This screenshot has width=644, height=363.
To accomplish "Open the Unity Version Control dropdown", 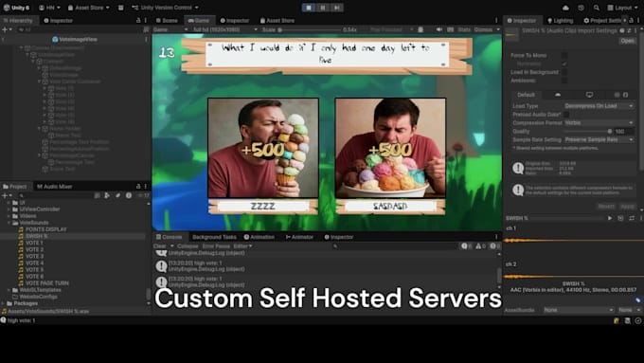I will point(165,8).
